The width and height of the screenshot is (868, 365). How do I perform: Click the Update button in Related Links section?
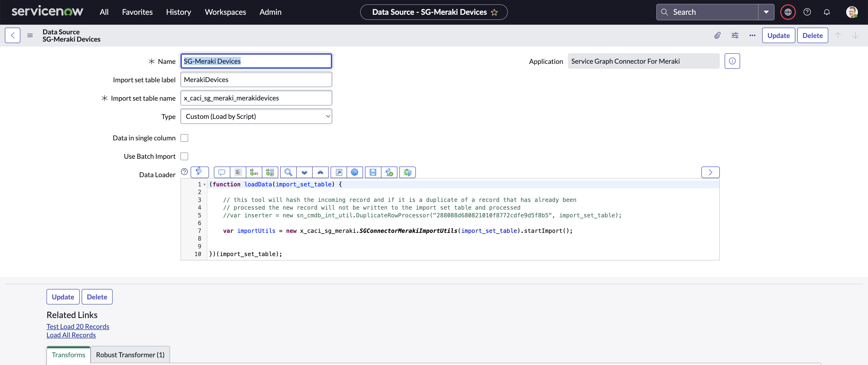[63, 297]
